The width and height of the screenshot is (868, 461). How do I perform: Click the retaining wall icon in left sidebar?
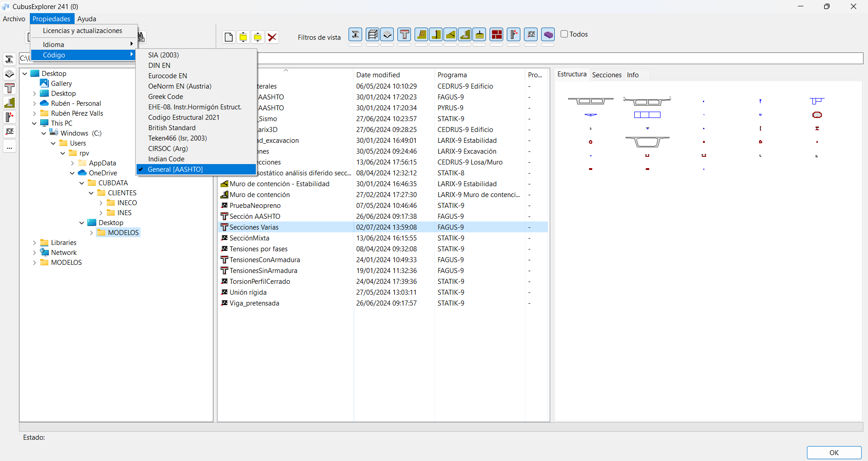pos(9,103)
